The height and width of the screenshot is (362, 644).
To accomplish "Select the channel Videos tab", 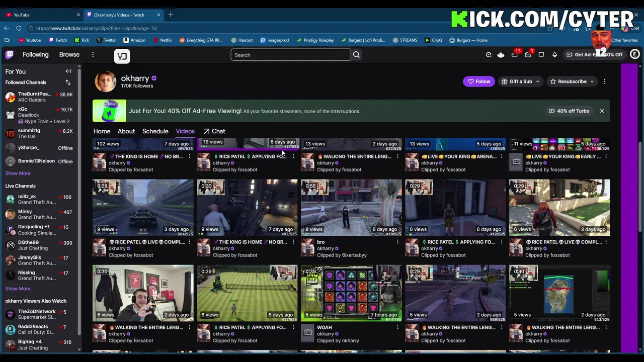I will coord(185,131).
